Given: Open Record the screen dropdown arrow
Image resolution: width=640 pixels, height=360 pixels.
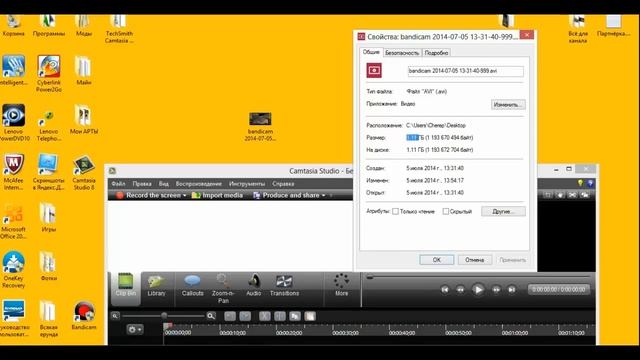Looking at the screenshot, I should (184, 196).
